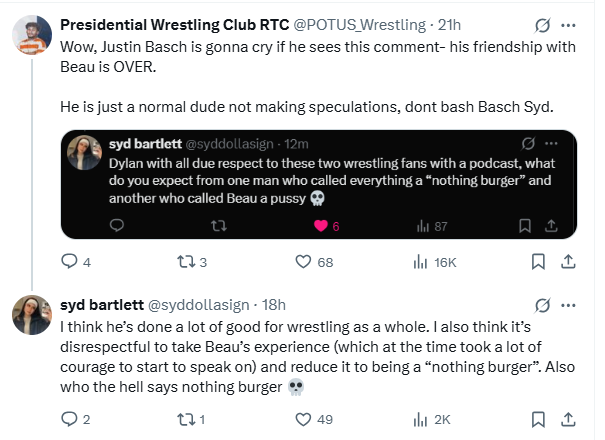Open @syddollasign handle on the reply
605x440 pixels.
tap(199, 305)
